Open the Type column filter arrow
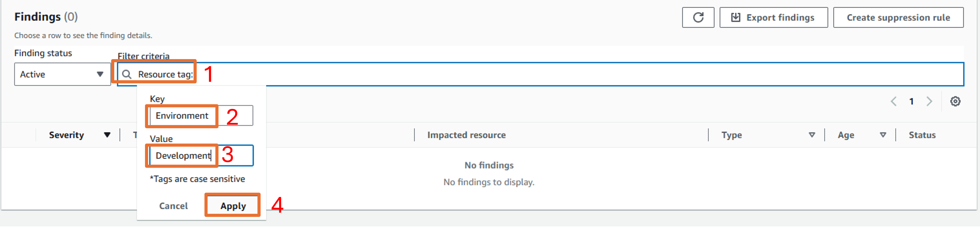 coord(812,135)
